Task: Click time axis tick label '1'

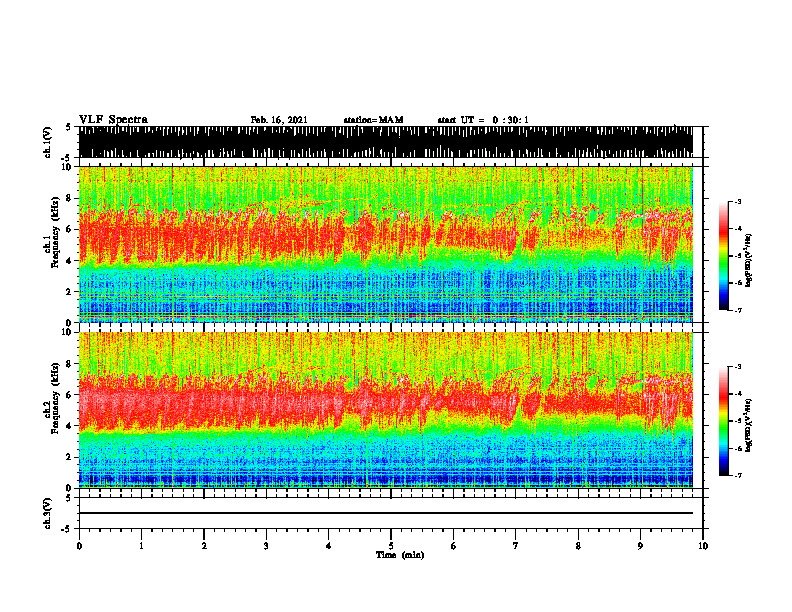Action: tap(141, 546)
